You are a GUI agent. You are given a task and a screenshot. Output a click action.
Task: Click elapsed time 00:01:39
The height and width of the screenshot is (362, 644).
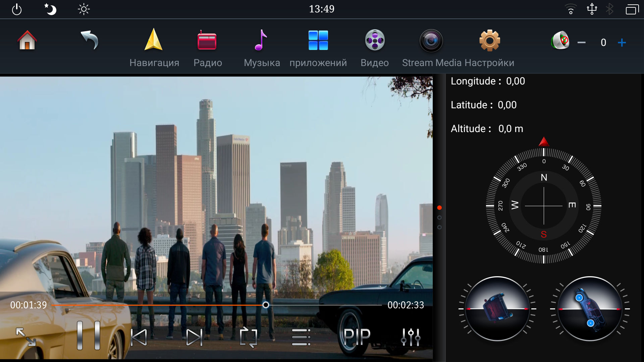[29, 305]
